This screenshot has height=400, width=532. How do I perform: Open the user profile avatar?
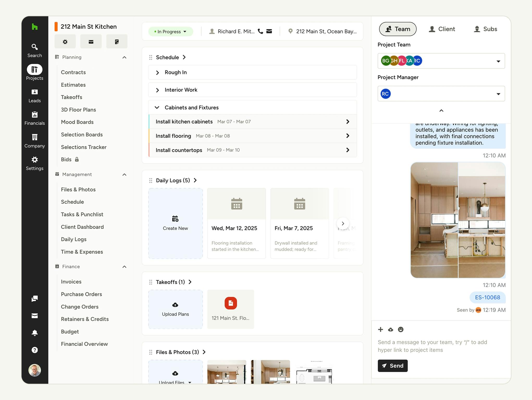click(35, 370)
